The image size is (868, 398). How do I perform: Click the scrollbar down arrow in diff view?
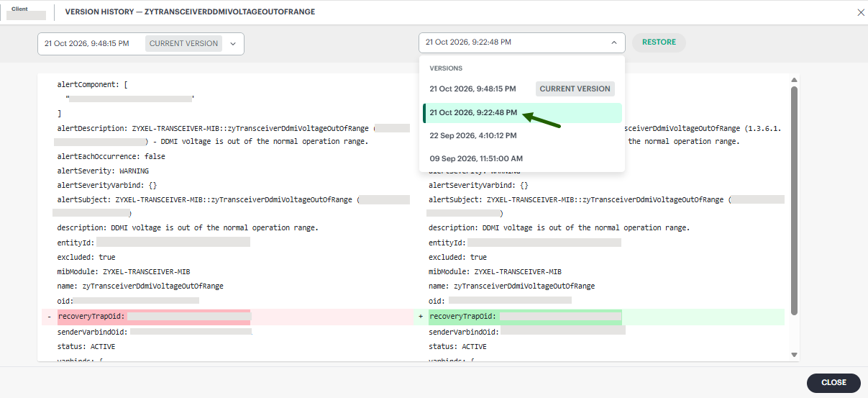click(794, 355)
